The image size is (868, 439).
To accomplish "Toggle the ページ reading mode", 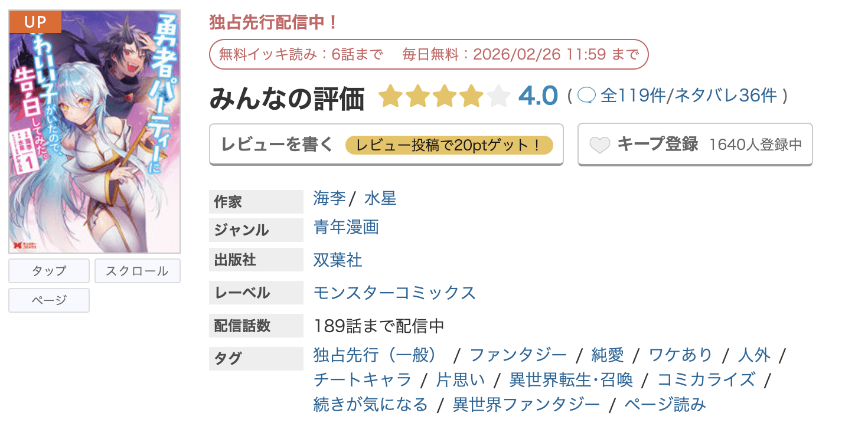I will tap(48, 300).
